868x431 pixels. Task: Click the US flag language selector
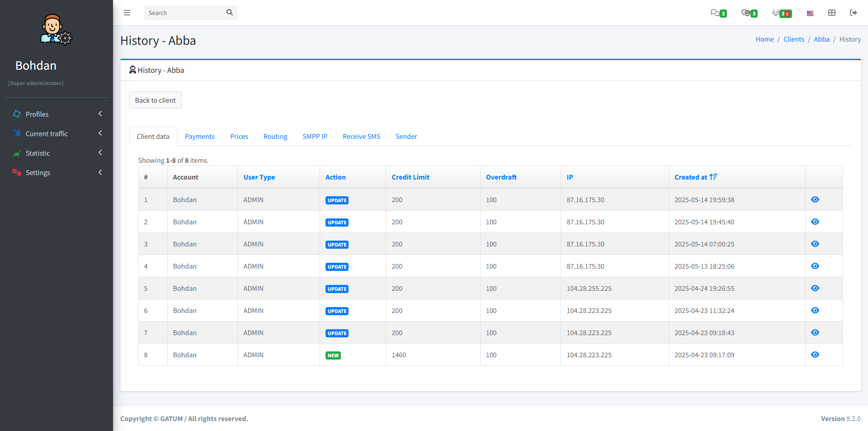tap(810, 13)
